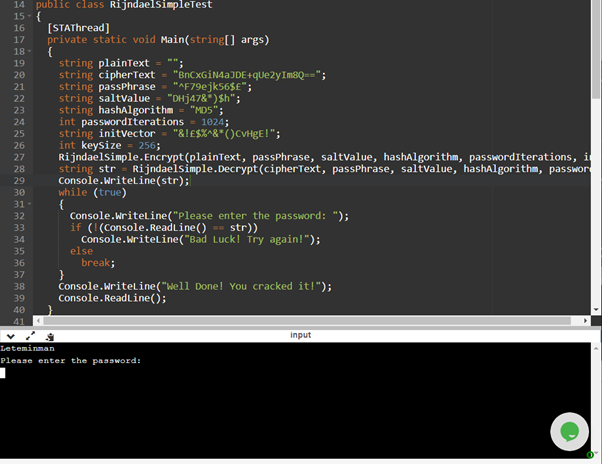
Task: Fold the while loop block at line 31
Action: click(x=30, y=204)
